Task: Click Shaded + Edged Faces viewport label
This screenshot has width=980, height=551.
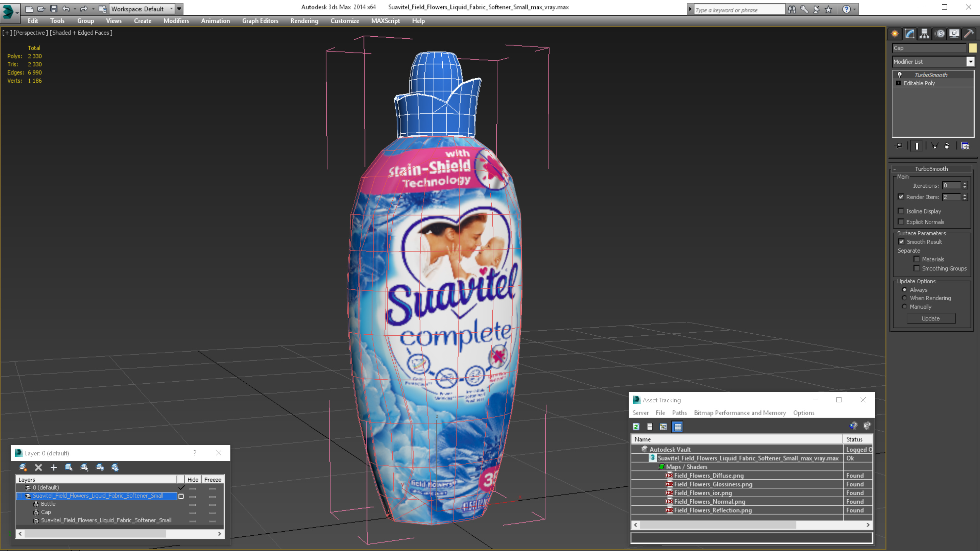Action: point(81,33)
